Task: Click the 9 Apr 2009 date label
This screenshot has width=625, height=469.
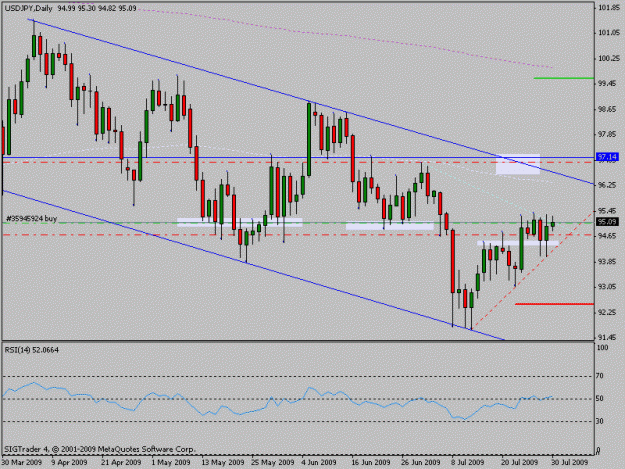Action: [70, 462]
